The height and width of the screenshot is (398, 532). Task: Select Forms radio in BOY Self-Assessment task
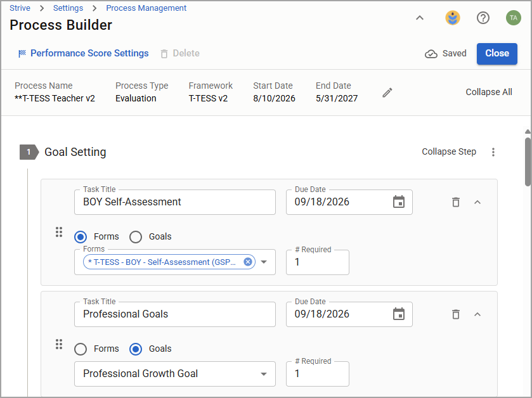tap(81, 236)
